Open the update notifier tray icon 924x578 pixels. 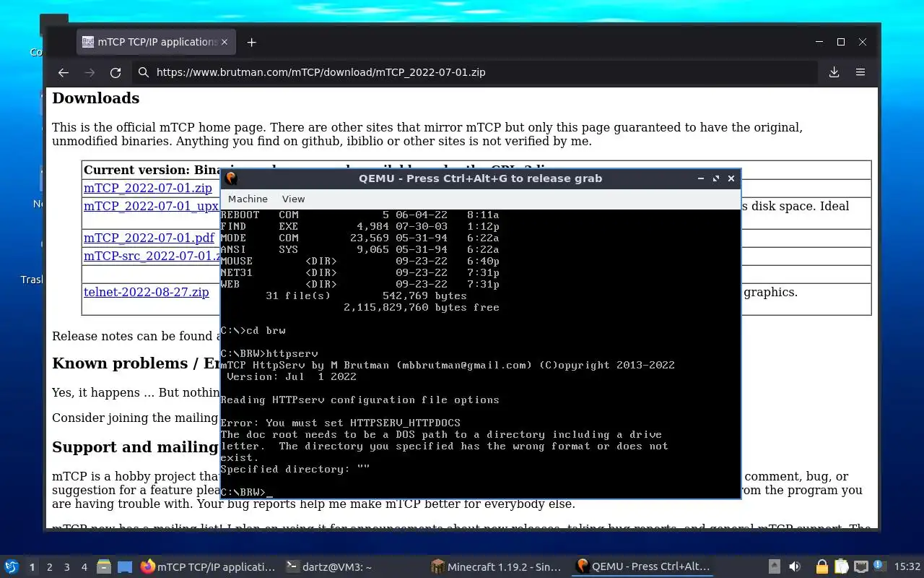tap(879, 566)
